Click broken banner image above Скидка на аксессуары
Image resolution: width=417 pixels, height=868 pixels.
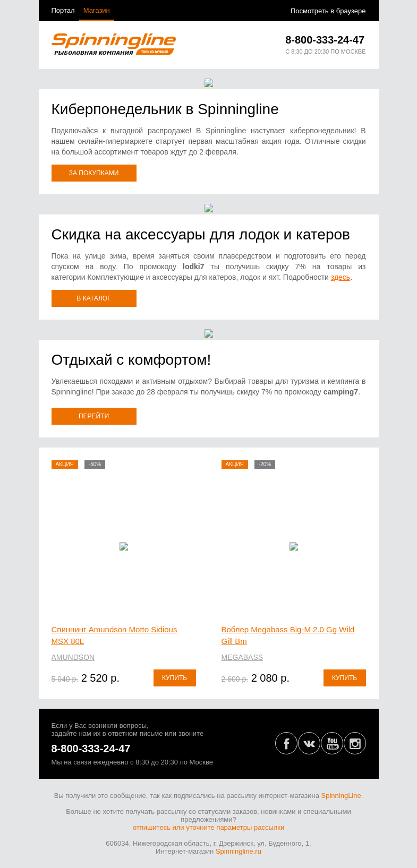pyautogui.click(x=209, y=208)
